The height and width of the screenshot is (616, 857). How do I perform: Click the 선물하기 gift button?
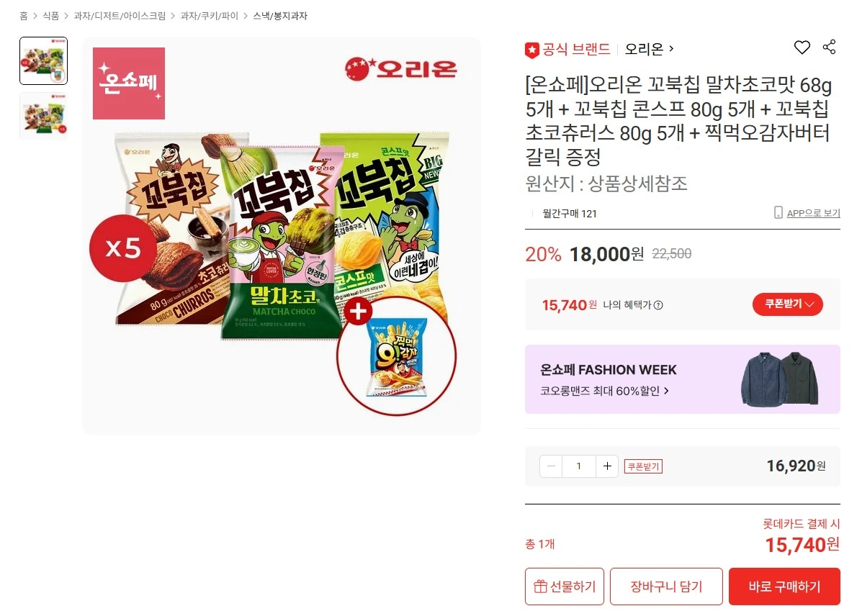pos(565,586)
